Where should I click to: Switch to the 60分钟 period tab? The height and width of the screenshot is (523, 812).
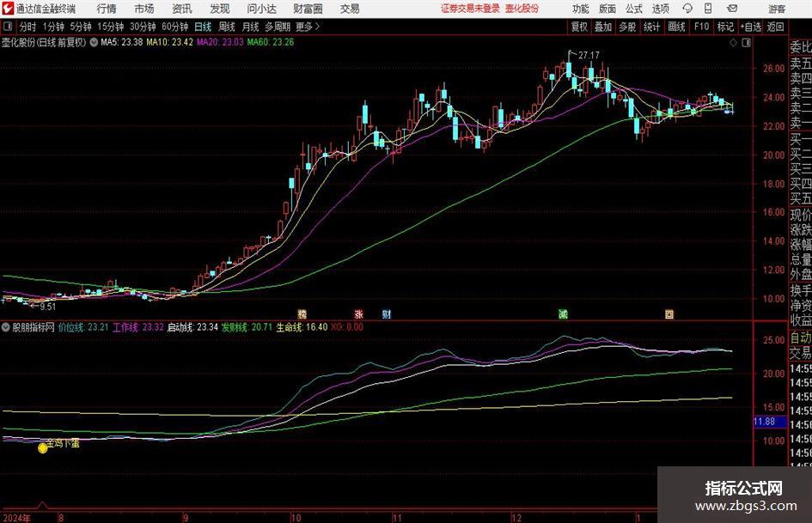tap(175, 27)
